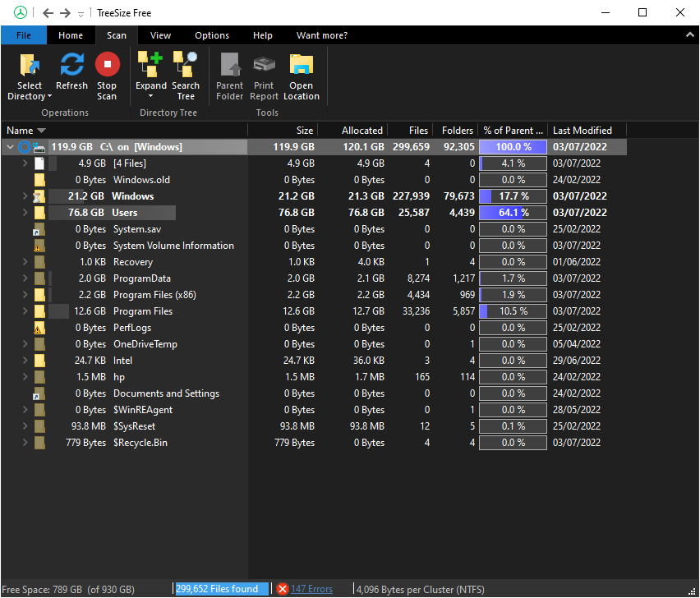Click the Windows.old folder icon
Viewport: 700px width, 598px height.
click(x=39, y=180)
